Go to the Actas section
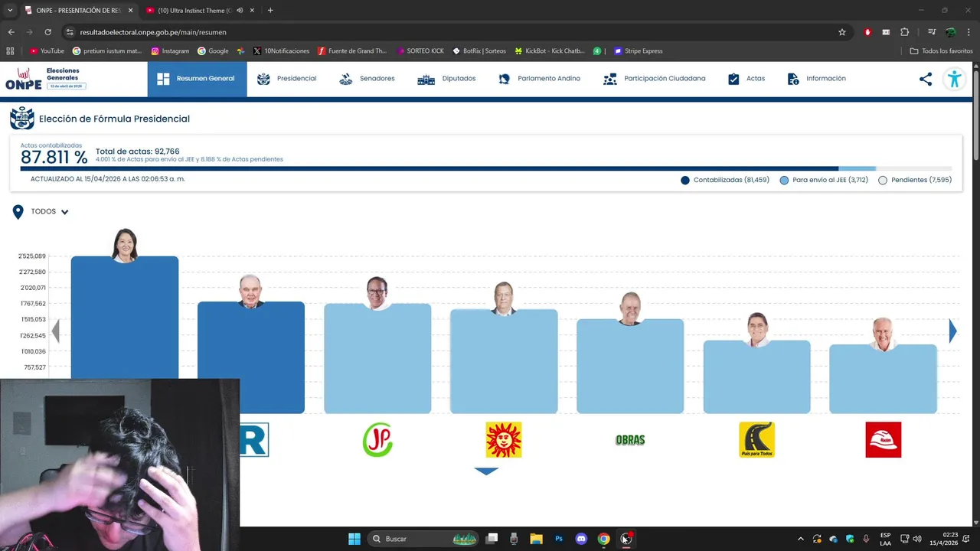This screenshot has width=980, height=551. tap(746, 79)
